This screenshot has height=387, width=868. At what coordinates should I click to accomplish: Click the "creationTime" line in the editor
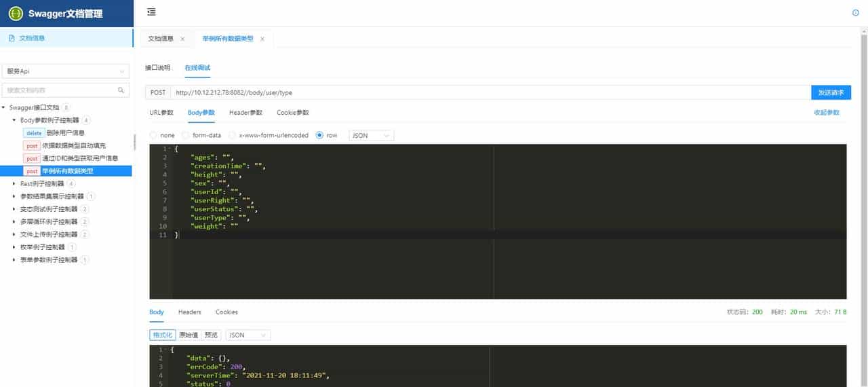pyautogui.click(x=228, y=166)
